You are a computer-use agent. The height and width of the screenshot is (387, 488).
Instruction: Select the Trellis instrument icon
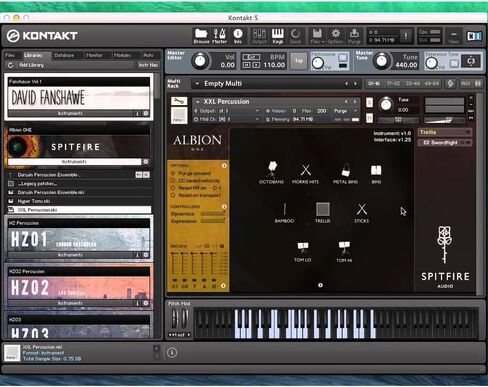coord(322,212)
